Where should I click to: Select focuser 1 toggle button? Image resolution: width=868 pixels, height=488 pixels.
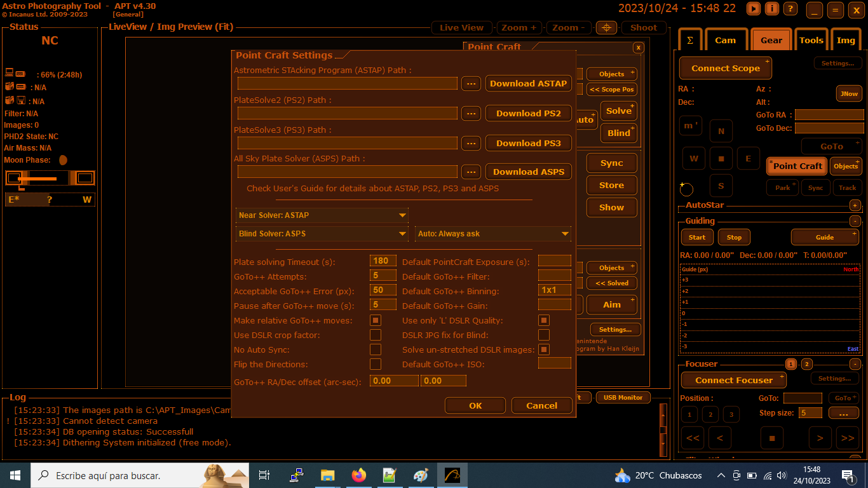click(x=791, y=364)
